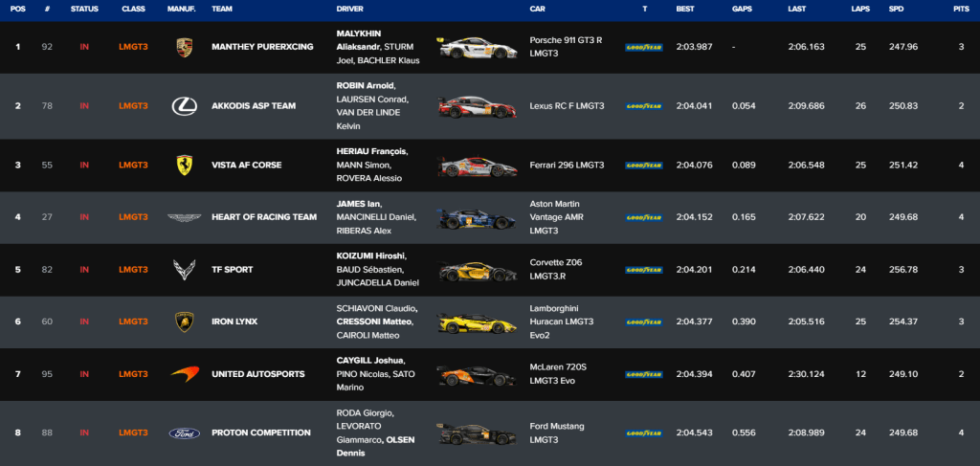Click the Aston Martin wings logo
Image resolution: width=980 pixels, height=466 pixels.
tap(185, 217)
